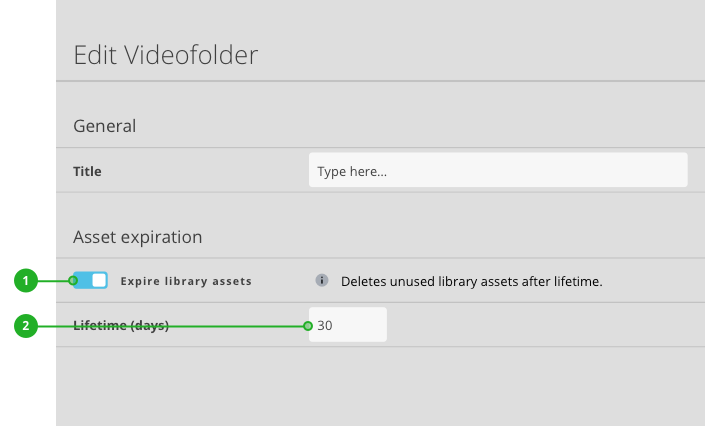Click the 'Deletes unused library assets after lifetime.' text
Image resolution: width=705 pixels, height=426 pixels.
point(471,281)
